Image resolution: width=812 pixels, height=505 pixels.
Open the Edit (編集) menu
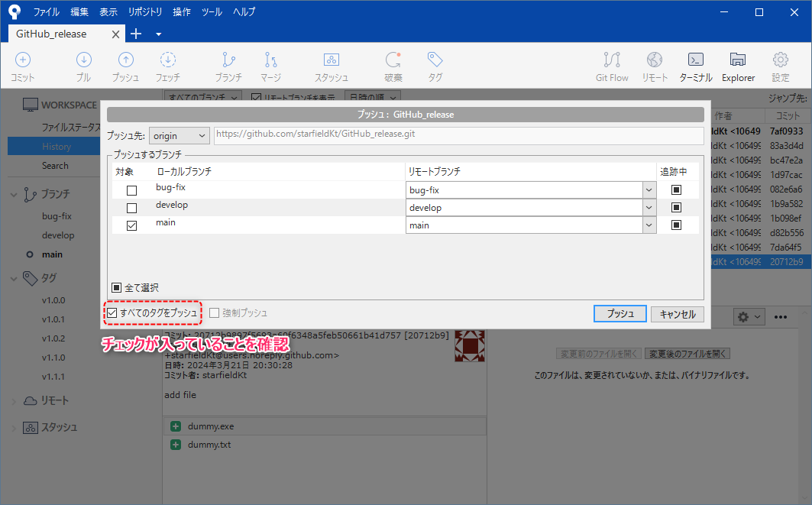(x=79, y=12)
